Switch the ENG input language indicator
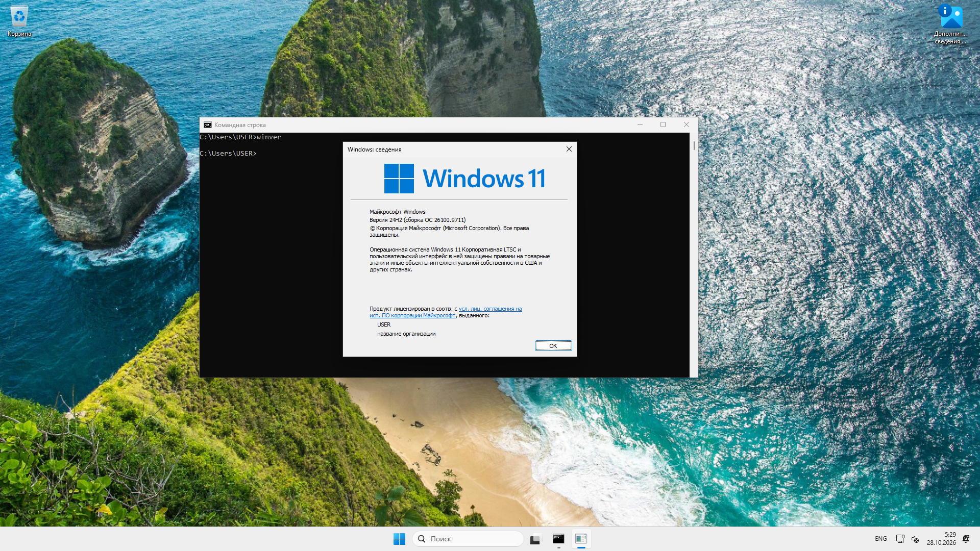 tap(881, 539)
